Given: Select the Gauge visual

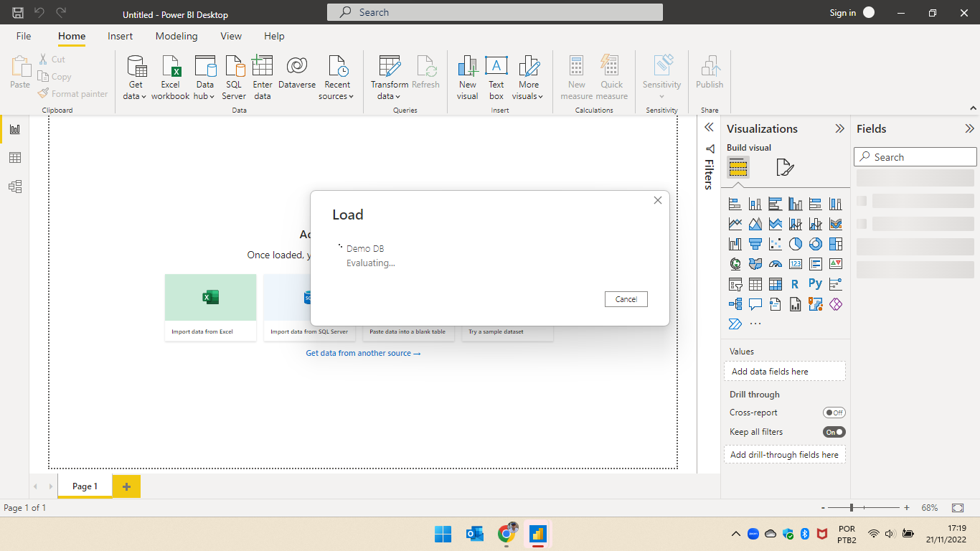Looking at the screenshot, I should [x=775, y=264].
